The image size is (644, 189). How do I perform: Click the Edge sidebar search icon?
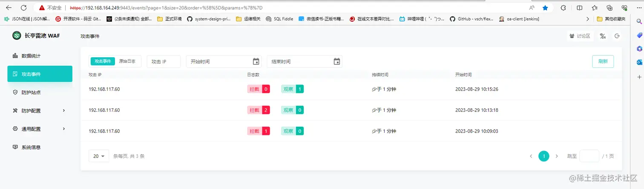(639, 21)
